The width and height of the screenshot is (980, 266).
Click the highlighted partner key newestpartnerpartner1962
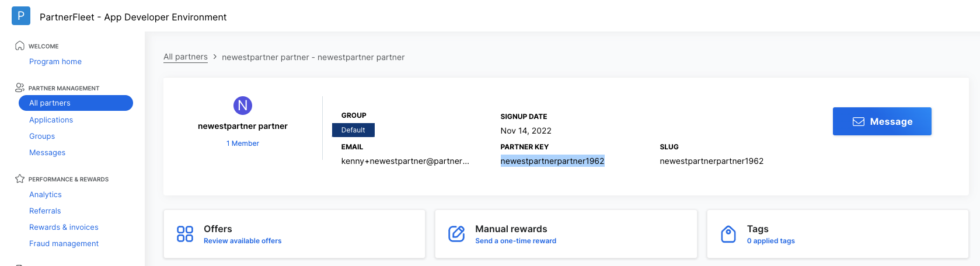click(552, 161)
